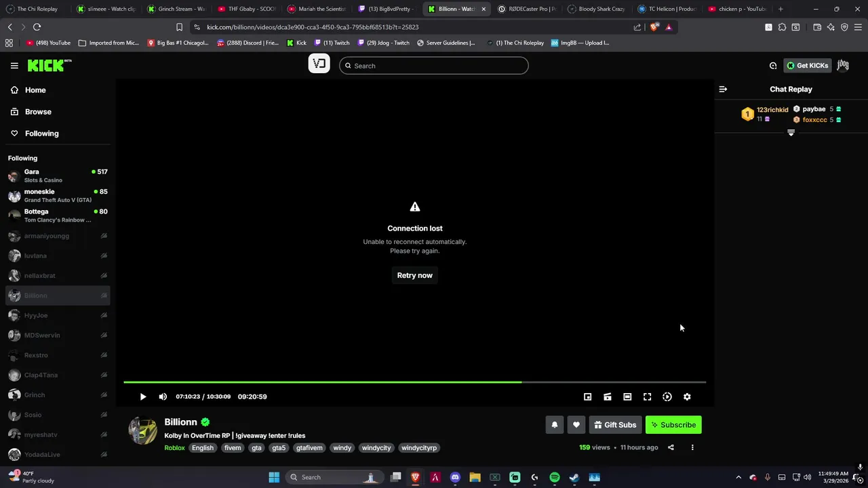This screenshot has width=868, height=488.
Task: Open the Brave VPN shield icon
Action: pyautogui.click(x=844, y=27)
